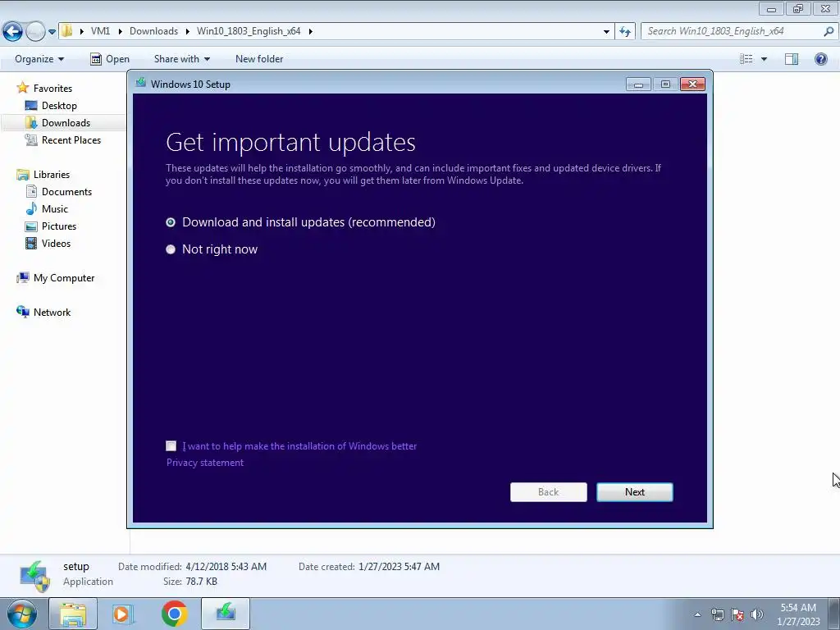Open Documents library
This screenshot has height=630, width=840.
[67, 192]
